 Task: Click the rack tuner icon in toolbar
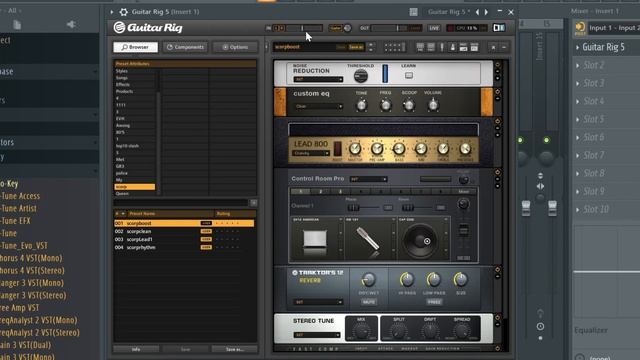pyautogui.click(x=442, y=47)
